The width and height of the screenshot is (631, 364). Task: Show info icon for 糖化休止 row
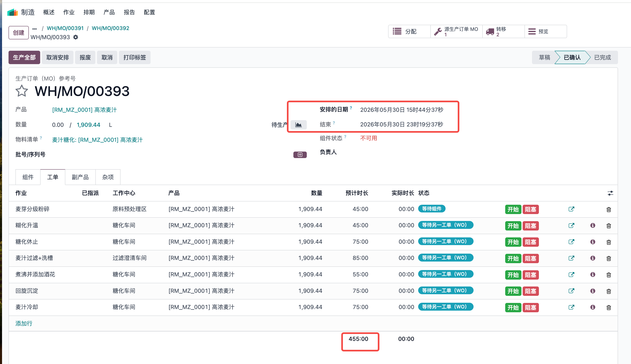(593, 242)
